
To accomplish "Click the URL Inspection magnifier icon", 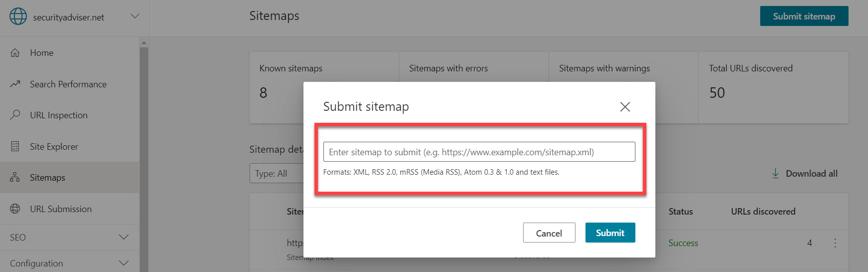I will click(x=15, y=115).
